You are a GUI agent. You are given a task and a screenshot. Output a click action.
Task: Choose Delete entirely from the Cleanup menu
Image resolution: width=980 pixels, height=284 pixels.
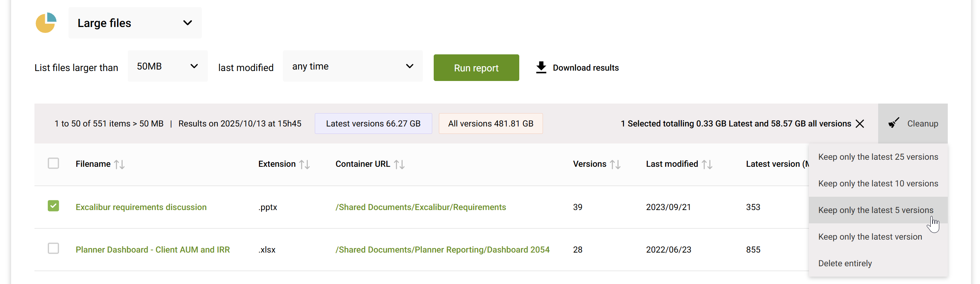point(878,264)
